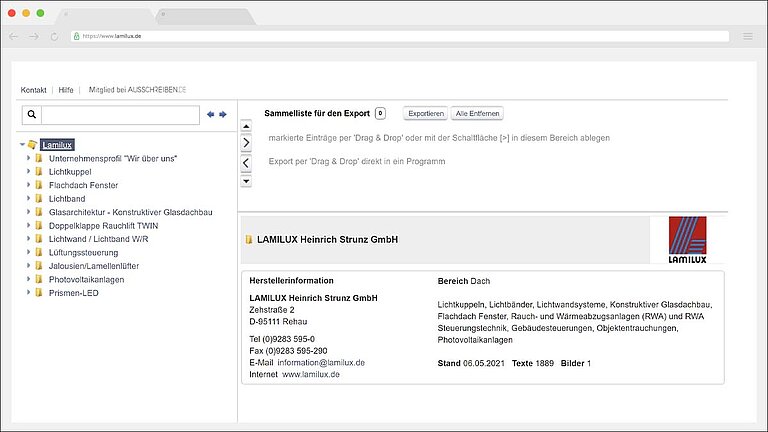
Task: Click folder icon of Unternehmensprofil
Action: 39,158
